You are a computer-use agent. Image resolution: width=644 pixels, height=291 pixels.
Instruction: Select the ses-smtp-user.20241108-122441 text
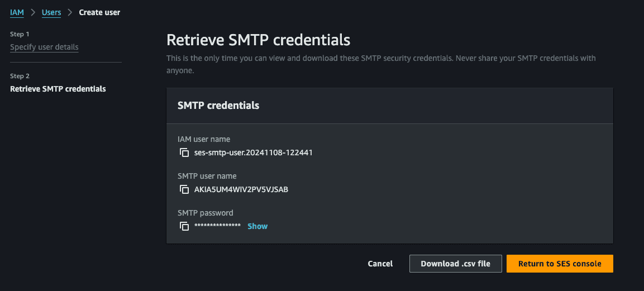click(x=254, y=152)
